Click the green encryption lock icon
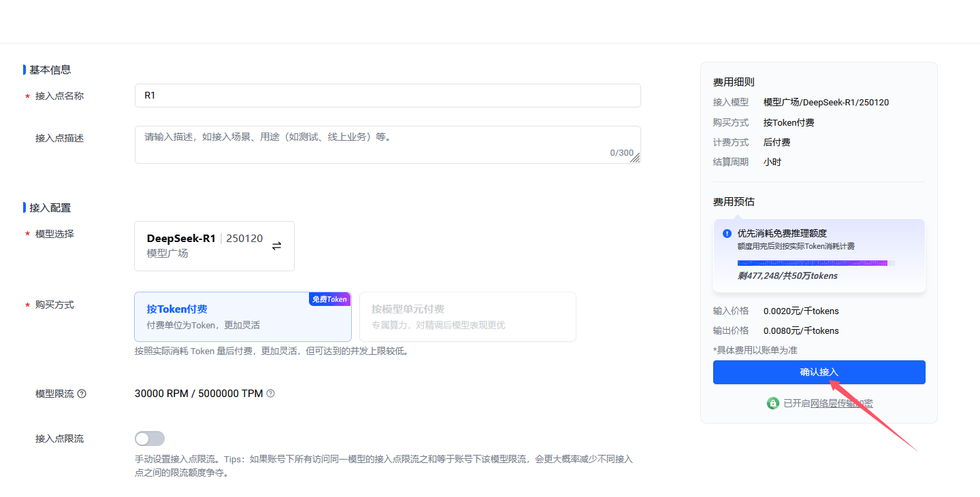 tap(772, 402)
